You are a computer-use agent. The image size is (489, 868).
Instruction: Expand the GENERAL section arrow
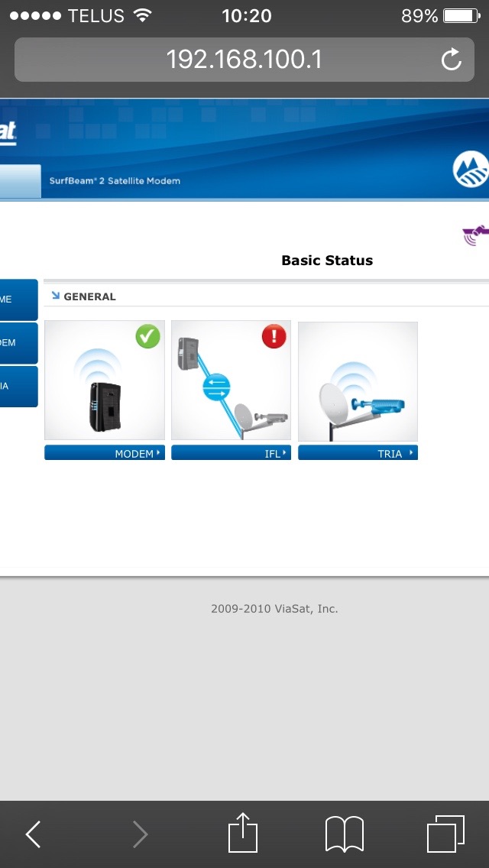(55, 296)
